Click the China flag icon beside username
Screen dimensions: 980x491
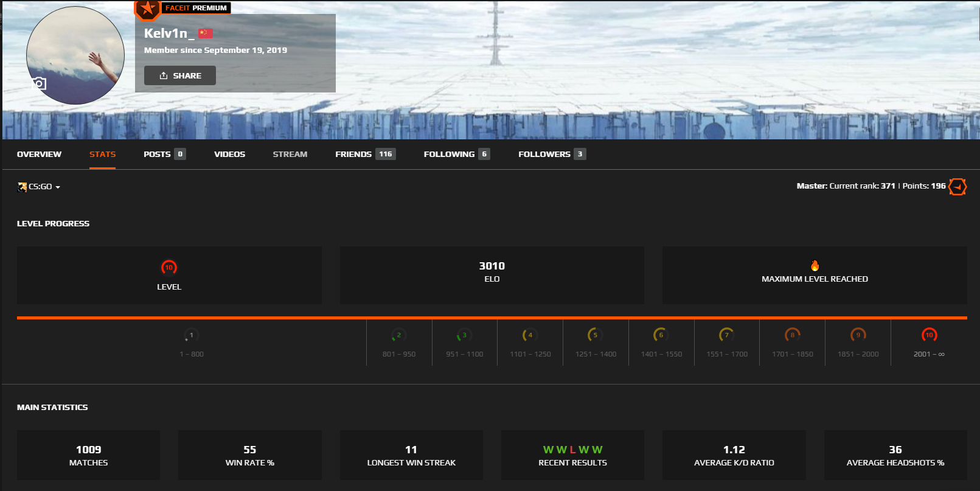click(206, 33)
